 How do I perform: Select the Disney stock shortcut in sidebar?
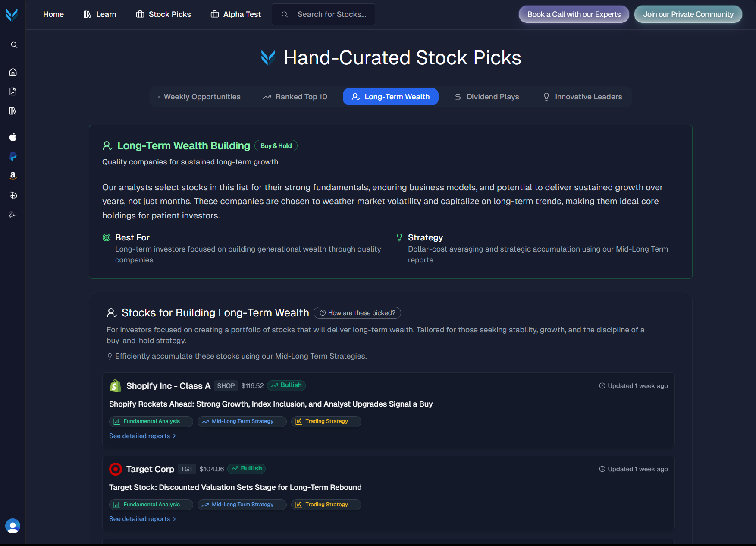coord(13,195)
